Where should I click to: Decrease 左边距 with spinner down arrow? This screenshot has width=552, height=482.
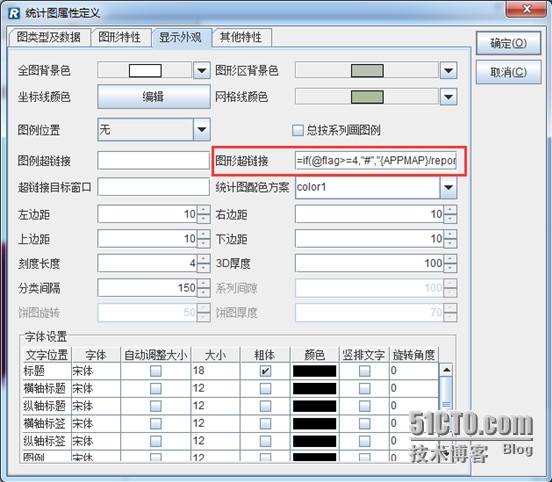204,219
